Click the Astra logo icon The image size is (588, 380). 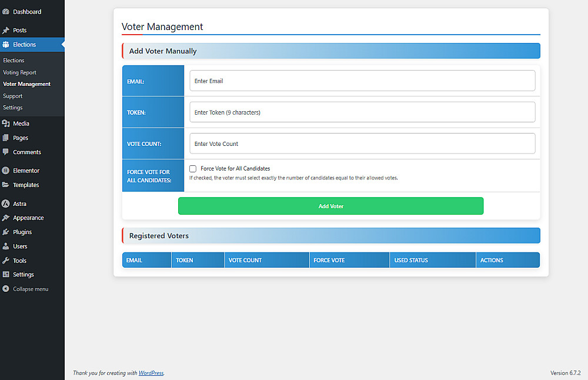coord(6,204)
